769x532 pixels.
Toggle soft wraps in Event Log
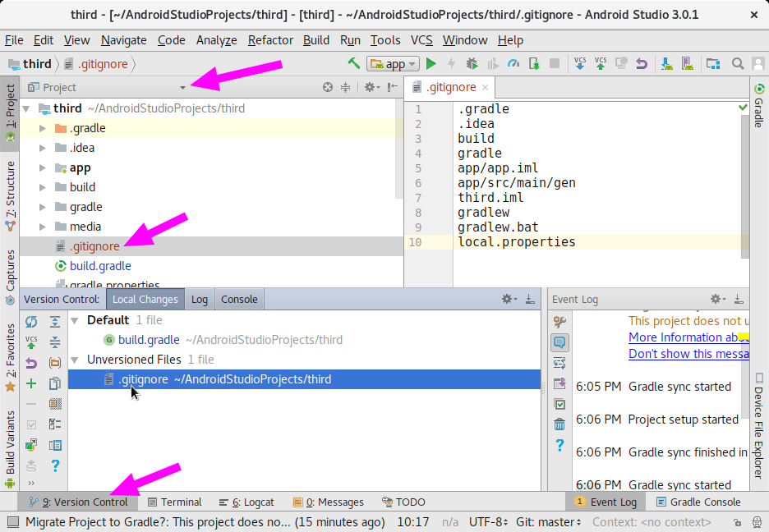coord(559,363)
